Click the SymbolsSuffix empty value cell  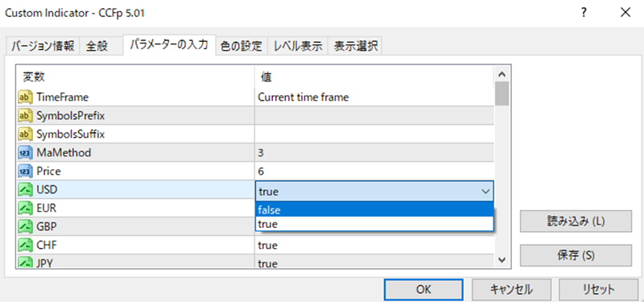tap(374, 134)
